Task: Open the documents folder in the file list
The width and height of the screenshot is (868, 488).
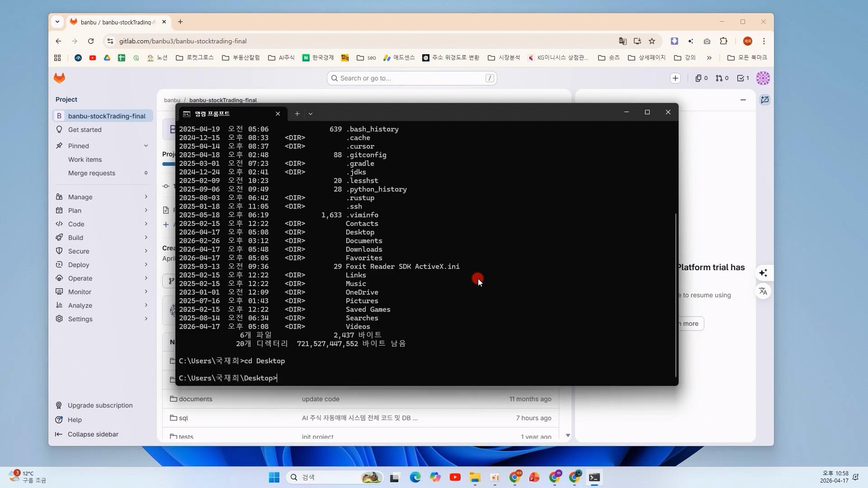Action: pyautogui.click(x=195, y=399)
